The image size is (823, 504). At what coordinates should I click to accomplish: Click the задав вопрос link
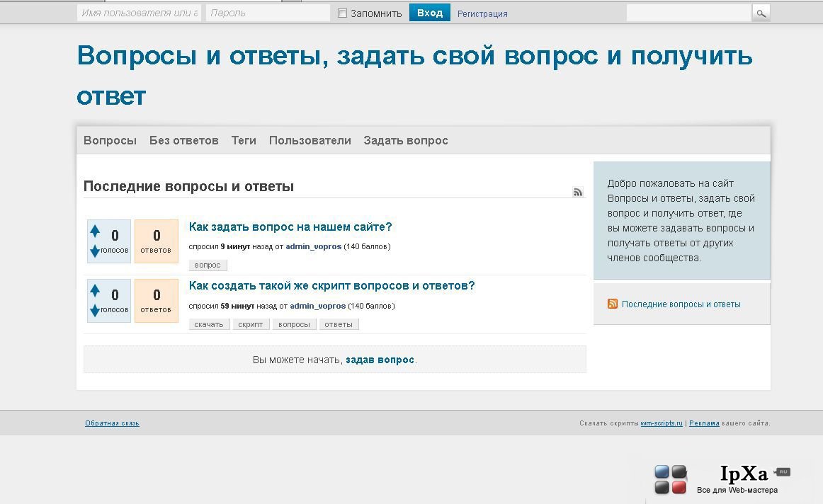[x=380, y=360]
